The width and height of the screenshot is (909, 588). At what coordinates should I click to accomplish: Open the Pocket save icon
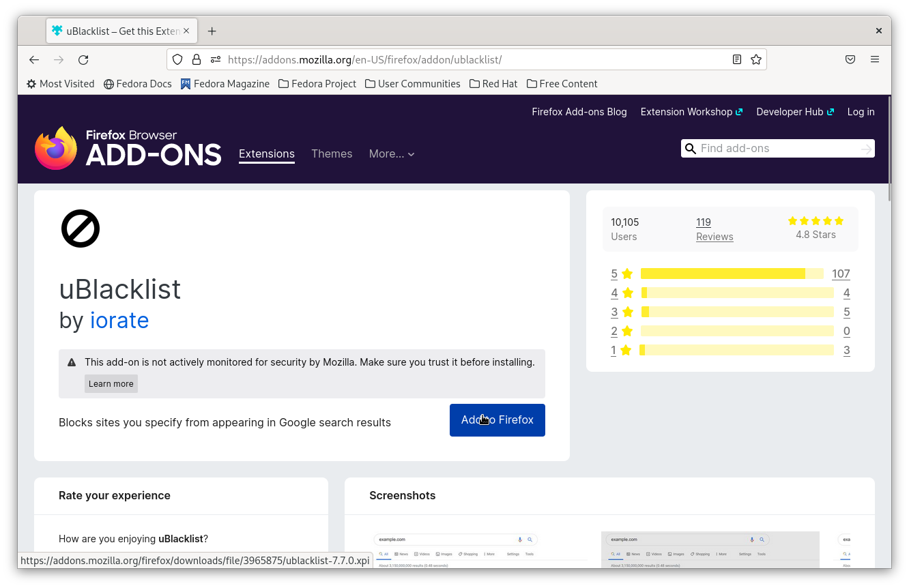[850, 59]
